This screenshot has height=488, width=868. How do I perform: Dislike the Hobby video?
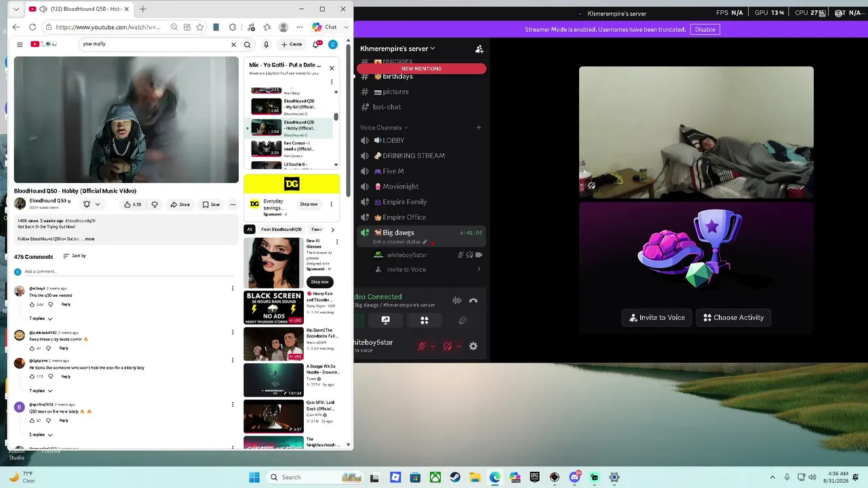tap(155, 205)
